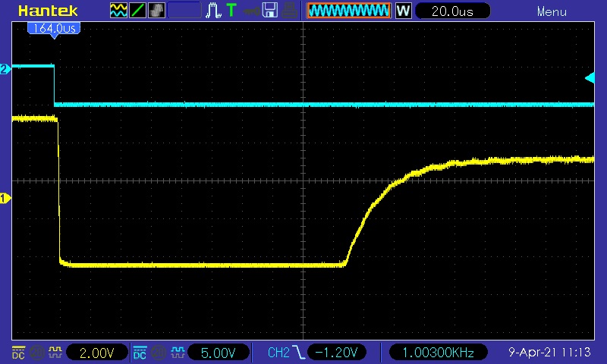Open the Menu in the top right
This screenshot has height=364, width=607.
tap(552, 11)
